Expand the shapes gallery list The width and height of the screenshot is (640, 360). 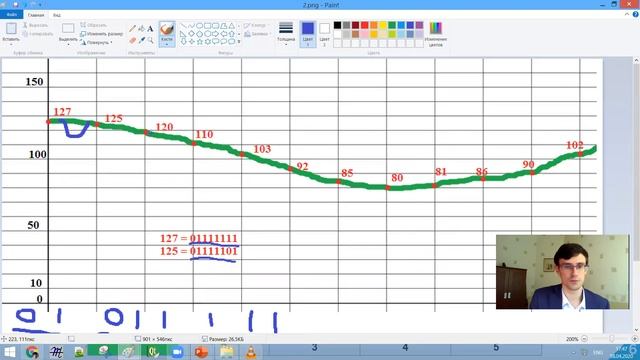click(239, 41)
